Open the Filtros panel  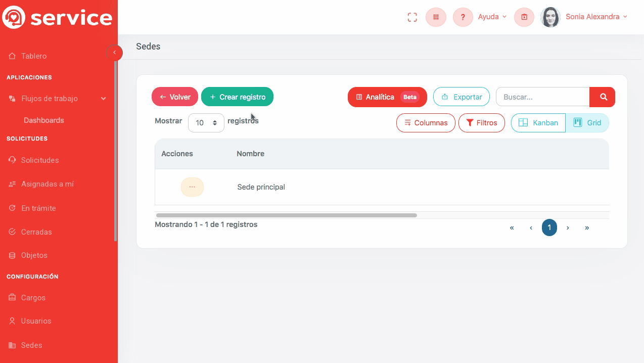[x=482, y=123]
